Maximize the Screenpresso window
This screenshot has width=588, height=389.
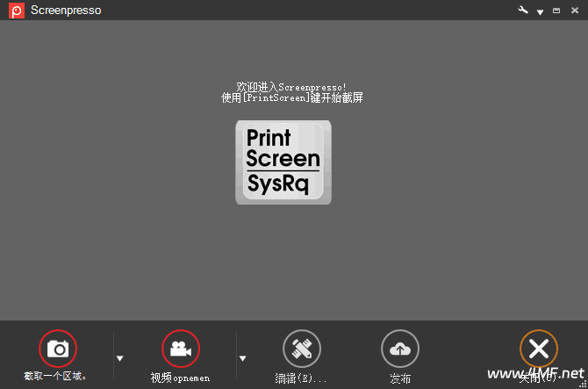pos(556,11)
